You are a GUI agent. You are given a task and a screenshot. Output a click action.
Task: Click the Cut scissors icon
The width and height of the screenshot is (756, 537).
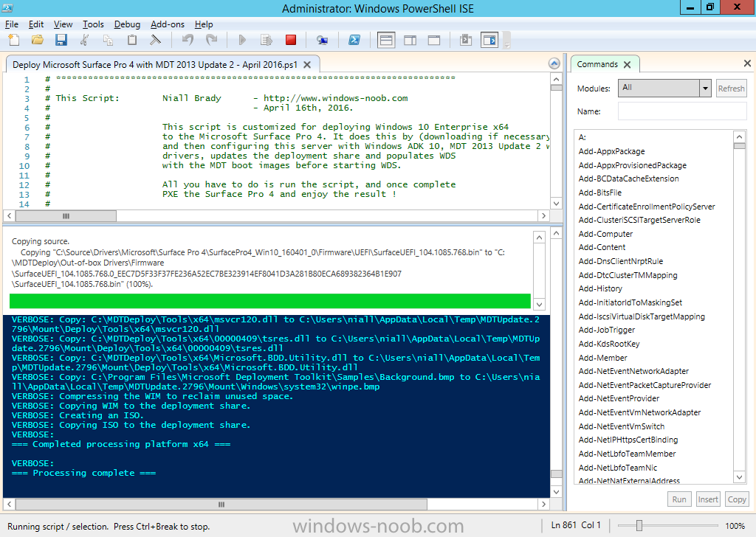click(x=84, y=40)
